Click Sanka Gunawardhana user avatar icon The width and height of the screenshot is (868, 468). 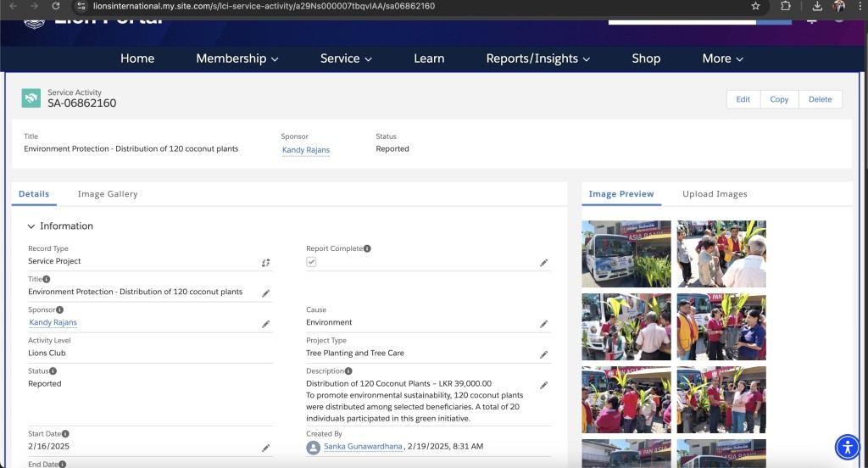(x=314, y=448)
